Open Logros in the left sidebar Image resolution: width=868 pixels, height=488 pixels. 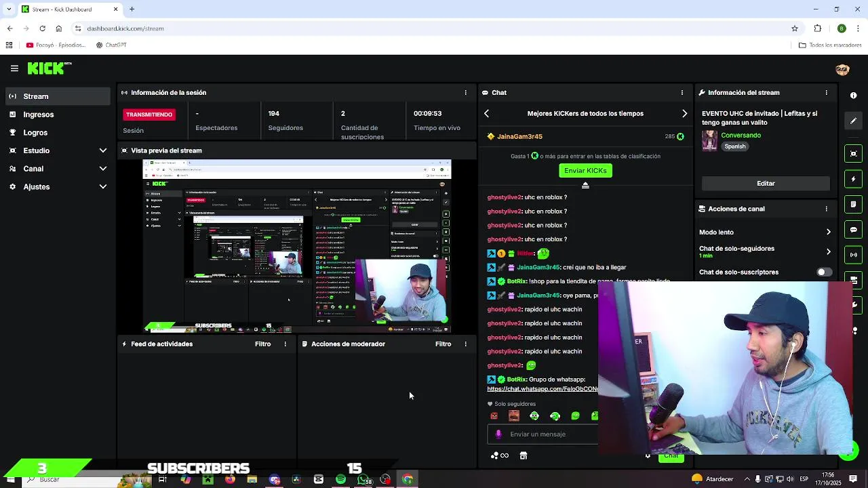pyautogui.click(x=57, y=133)
